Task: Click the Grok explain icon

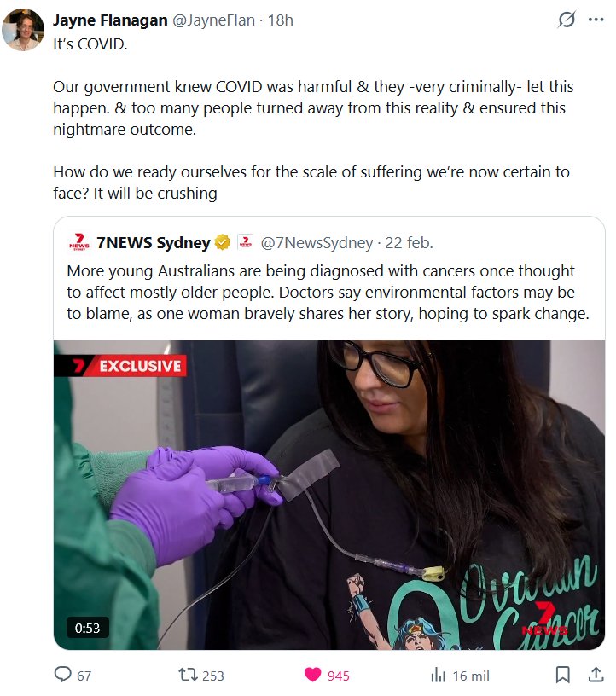Action: click(x=567, y=20)
